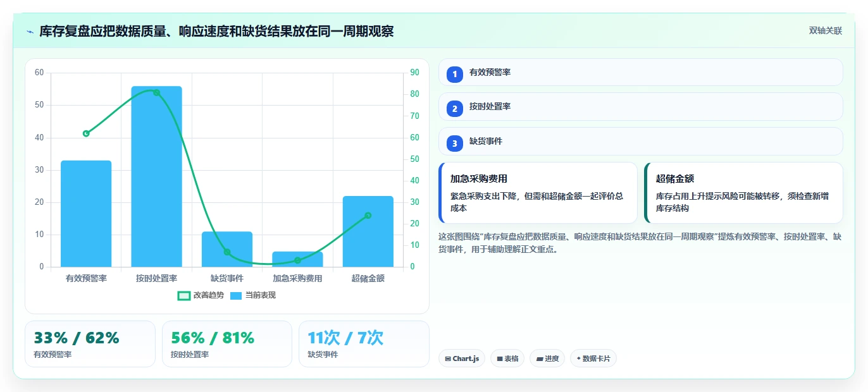Viewport: 868px width, 392px height.
Task: Click the 加急采购费用 x-axis label
Action: pos(297,278)
